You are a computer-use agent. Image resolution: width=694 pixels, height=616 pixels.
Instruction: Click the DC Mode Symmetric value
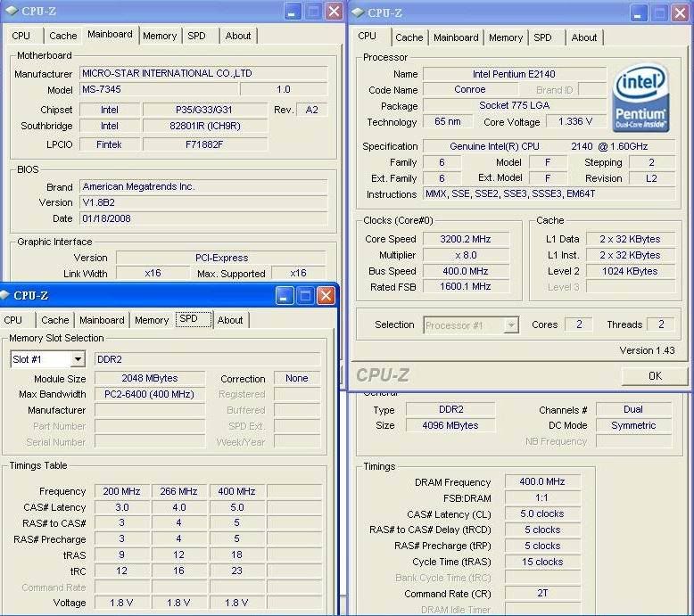[633, 425]
